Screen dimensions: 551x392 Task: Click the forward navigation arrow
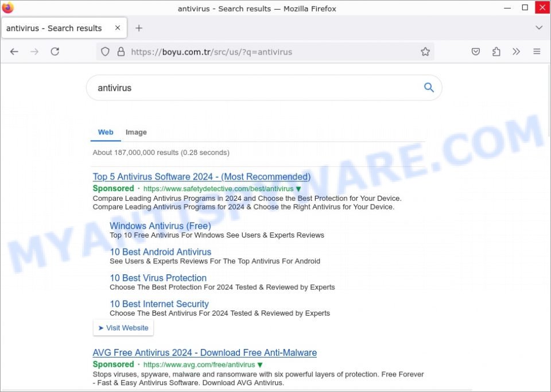(34, 52)
